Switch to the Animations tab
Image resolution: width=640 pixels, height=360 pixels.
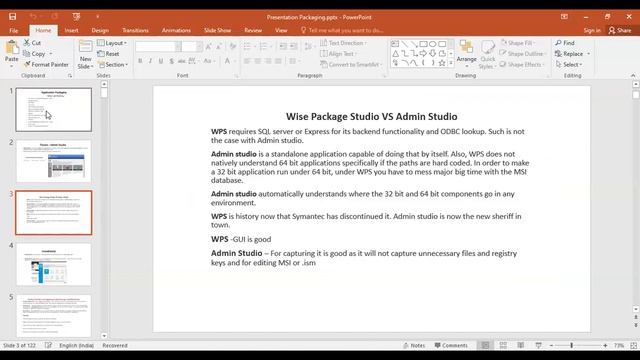(x=176, y=30)
